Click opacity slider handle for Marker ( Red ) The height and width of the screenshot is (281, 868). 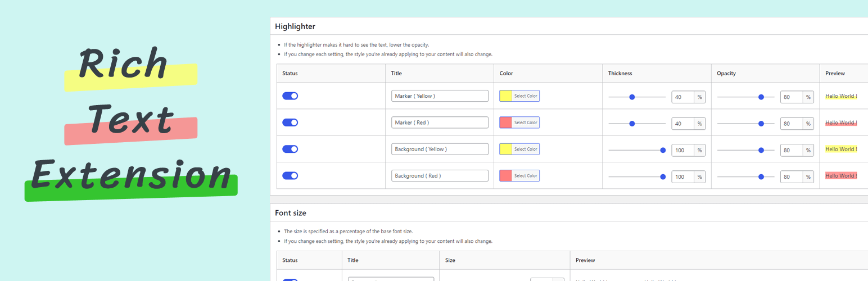point(761,124)
